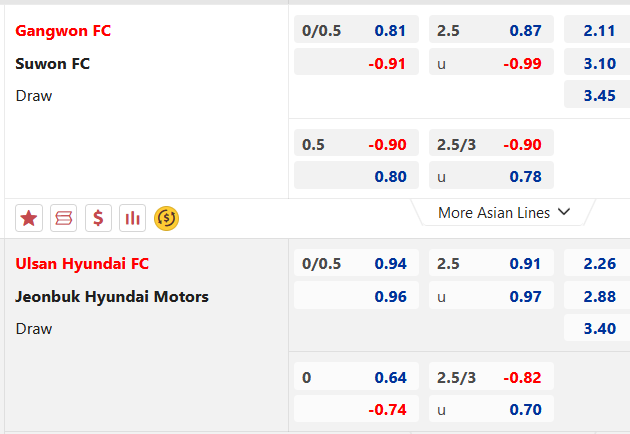Screen dimensions: 630x434
Task: Select Gangwon match over 2.5 odds 0.87
Action: tap(491, 29)
